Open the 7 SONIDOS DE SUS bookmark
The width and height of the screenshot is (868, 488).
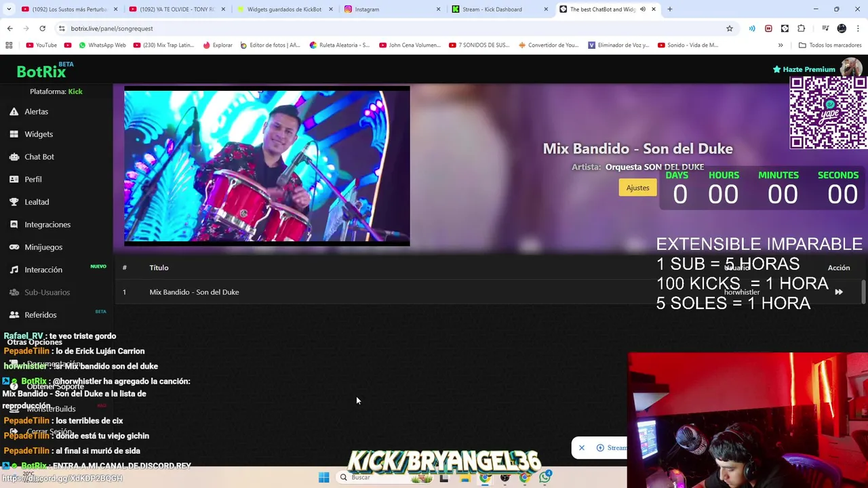tap(479, 45)
